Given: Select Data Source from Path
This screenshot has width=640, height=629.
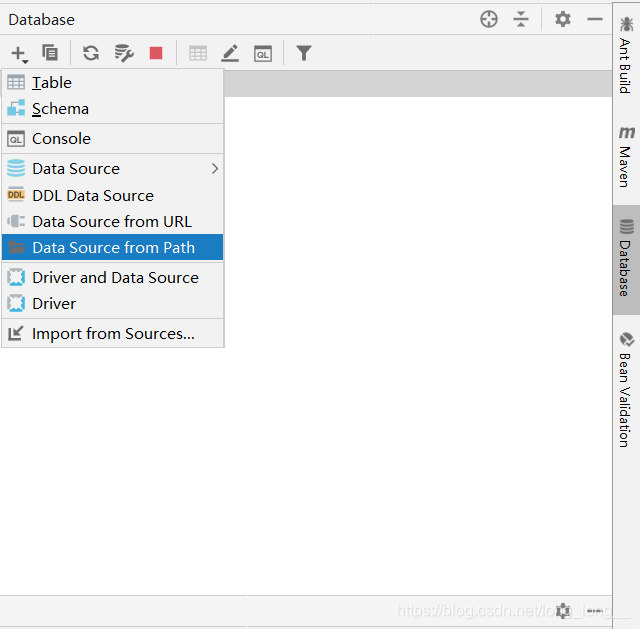Looking at the screenshot, I should [113, 247].
